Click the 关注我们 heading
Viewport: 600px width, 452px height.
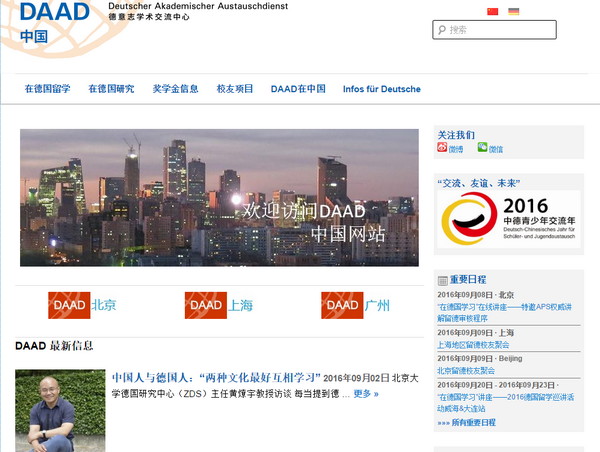(x=456, y=135)
